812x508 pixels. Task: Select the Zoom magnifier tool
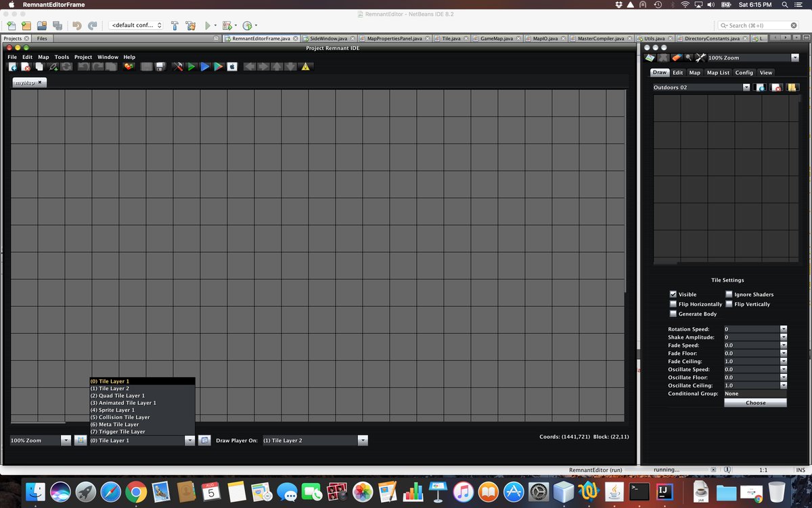tap(688, 58)
